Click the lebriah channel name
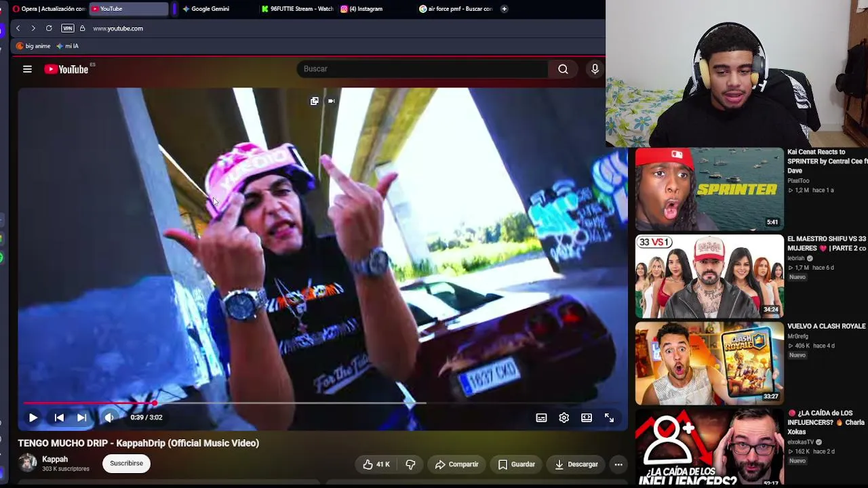The image size is (868, 488). click(x=796, y=258)
